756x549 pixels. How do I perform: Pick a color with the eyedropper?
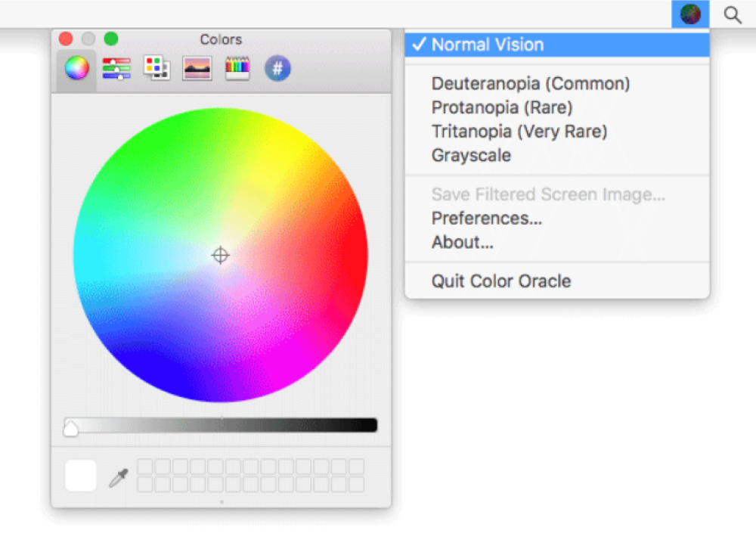tap(119, 477)
